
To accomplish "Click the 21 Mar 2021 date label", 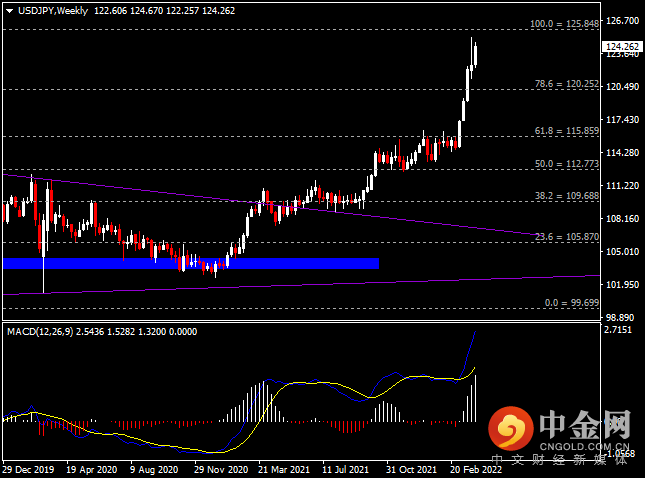I will [x=284, y=469].
